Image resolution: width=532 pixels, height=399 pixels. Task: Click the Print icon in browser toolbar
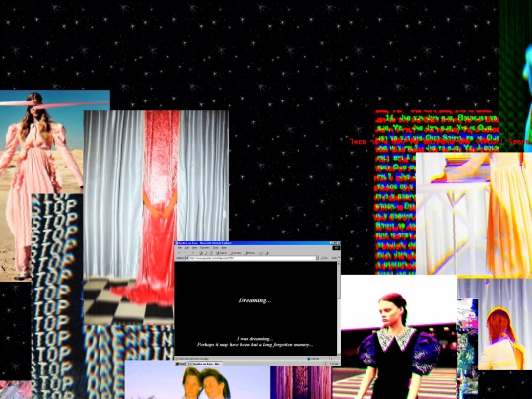click(x=267, y=253)
